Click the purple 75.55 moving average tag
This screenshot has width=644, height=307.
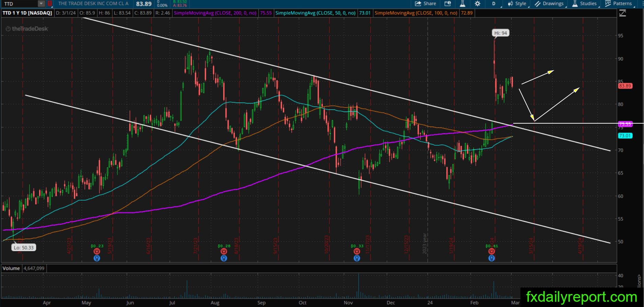(x=625, y=124)
